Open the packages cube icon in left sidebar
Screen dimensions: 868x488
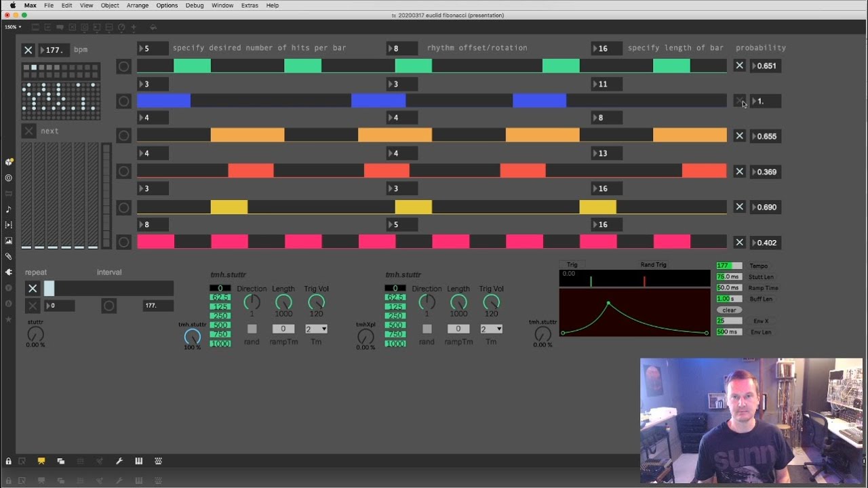pyautogui.click(x=9, y=162)
